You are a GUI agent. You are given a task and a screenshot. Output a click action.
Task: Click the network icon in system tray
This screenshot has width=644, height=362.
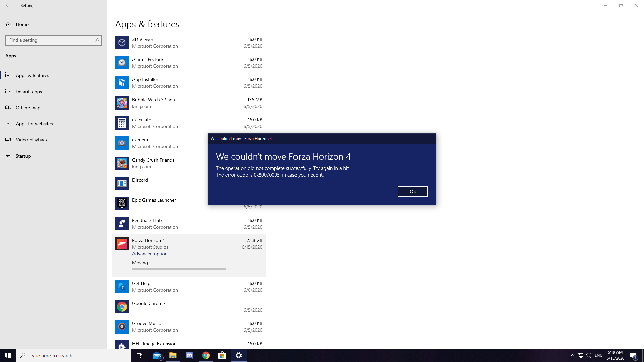pos(581,355)
